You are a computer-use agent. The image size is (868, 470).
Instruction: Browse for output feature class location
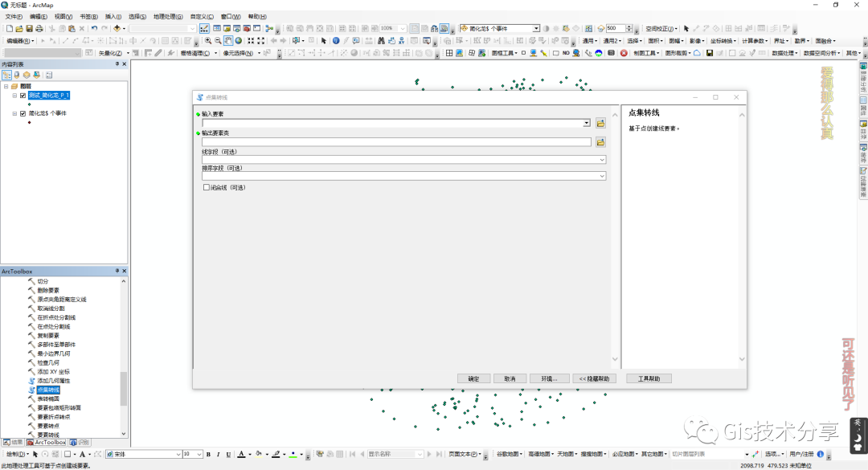600,142
